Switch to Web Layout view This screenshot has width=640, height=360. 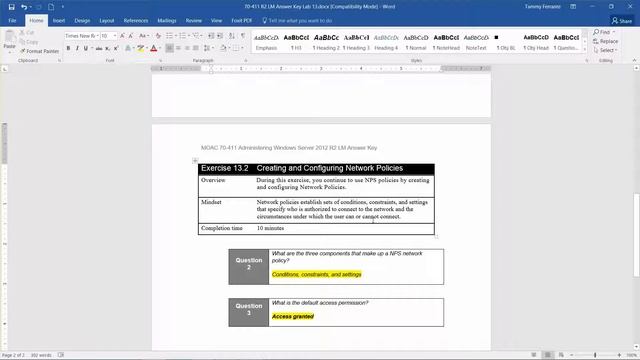[x=561, y=355]
